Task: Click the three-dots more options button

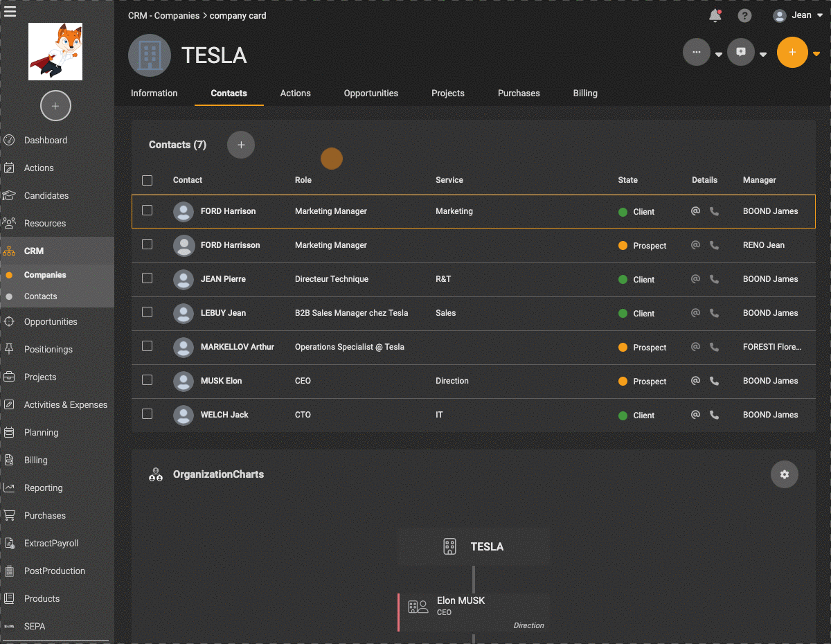Action: point(697,52)
